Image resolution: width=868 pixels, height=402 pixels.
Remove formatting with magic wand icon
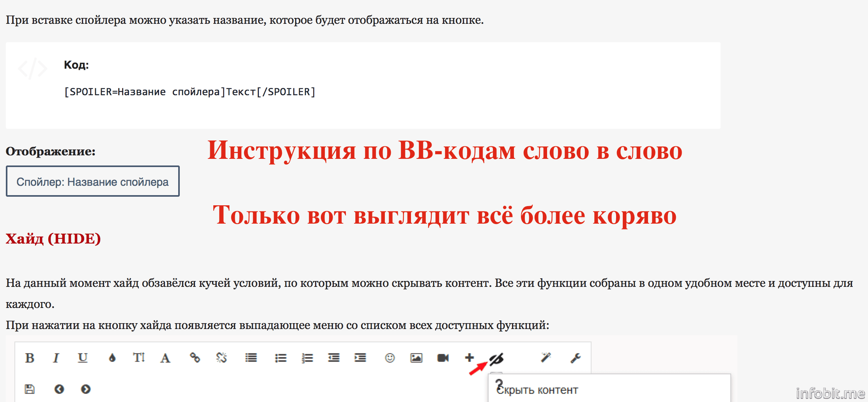point(546,358)
